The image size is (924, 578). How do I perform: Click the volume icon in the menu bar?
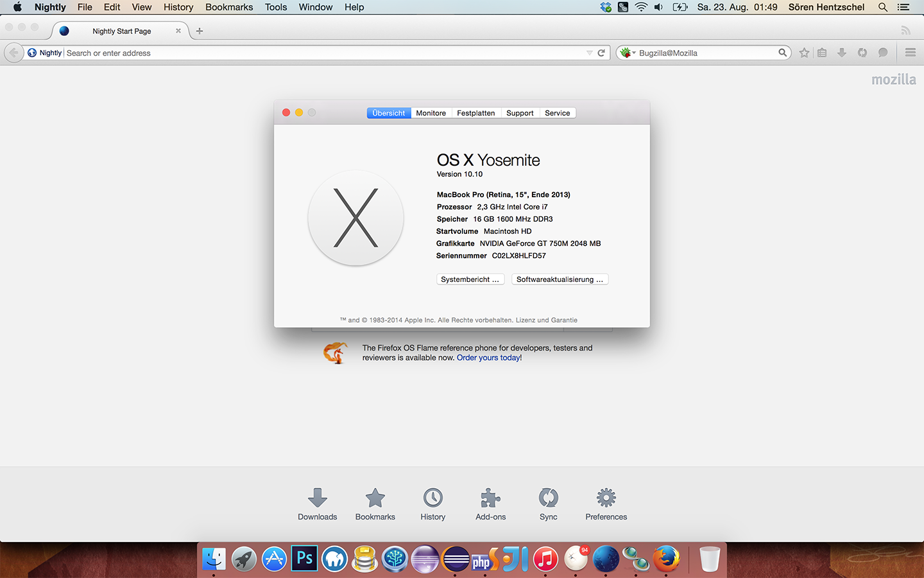coord(658,7)
